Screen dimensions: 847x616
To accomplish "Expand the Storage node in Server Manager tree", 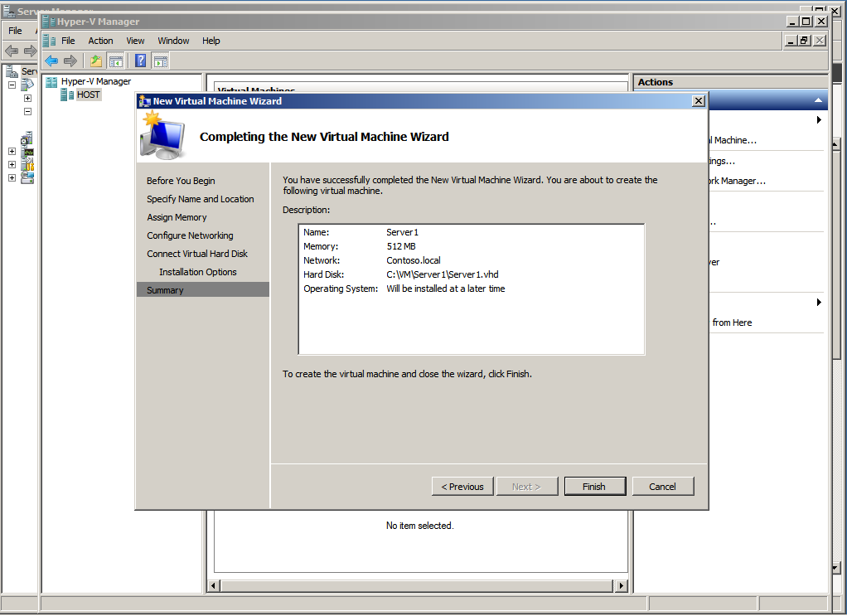I will (12, 177).
